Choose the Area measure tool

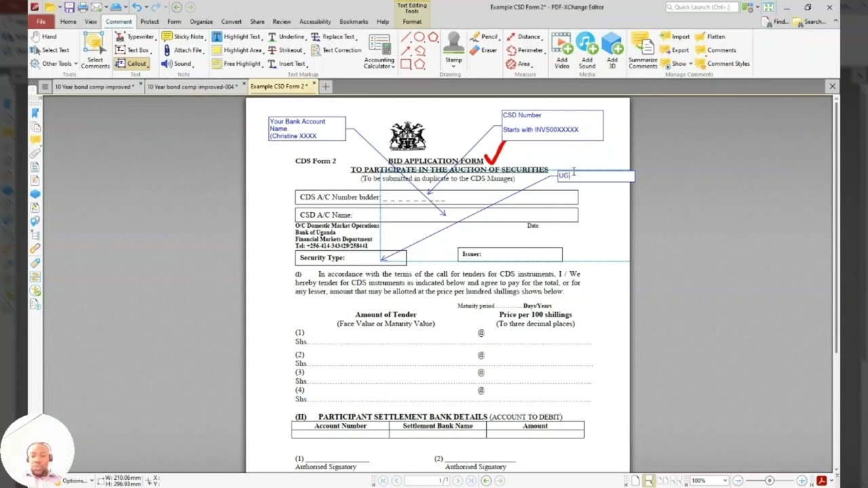tap(519, 64)
